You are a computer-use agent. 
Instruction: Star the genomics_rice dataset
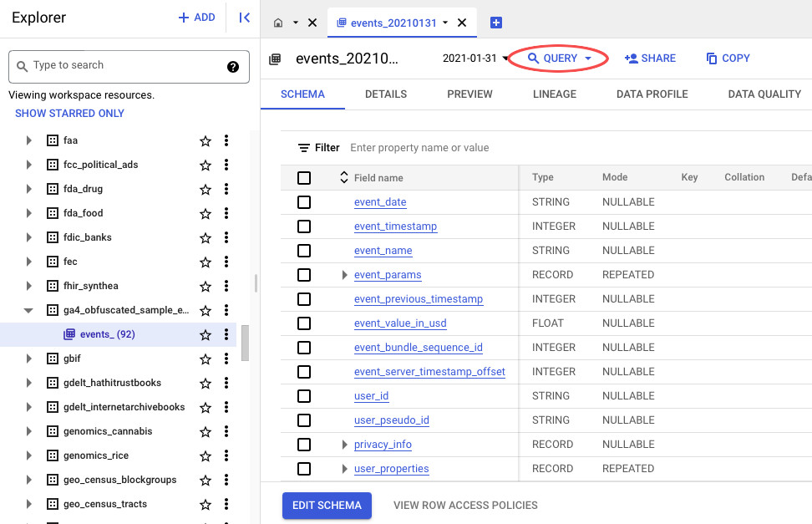pyautogui.click(x=206, y=455)
